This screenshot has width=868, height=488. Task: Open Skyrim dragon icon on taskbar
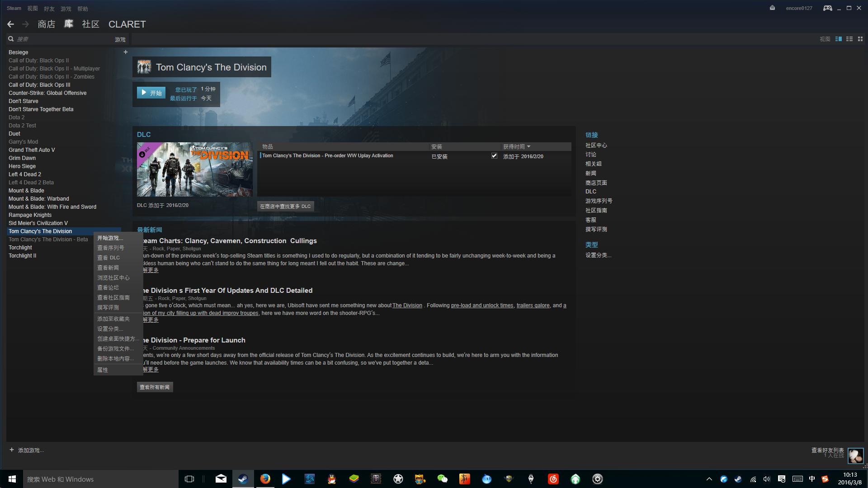[x=531, y=479]
